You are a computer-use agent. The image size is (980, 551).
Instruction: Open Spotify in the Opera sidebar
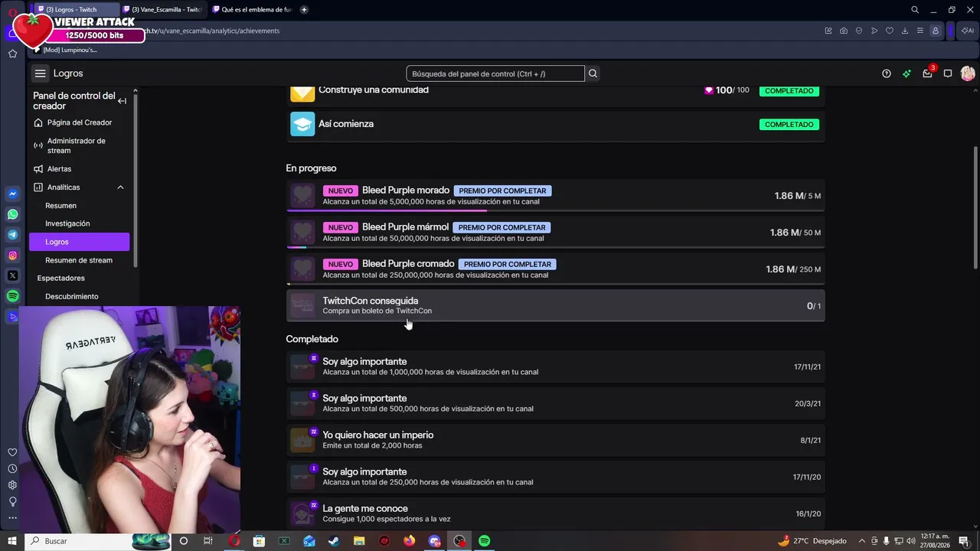pyautogui.click(x=12, y=296)
